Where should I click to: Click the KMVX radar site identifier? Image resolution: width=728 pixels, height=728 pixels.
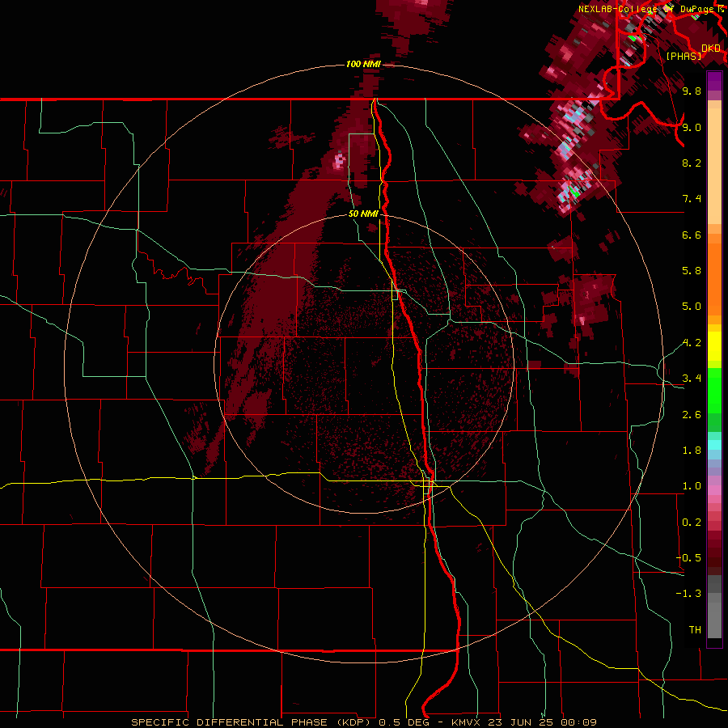(466, 722)
